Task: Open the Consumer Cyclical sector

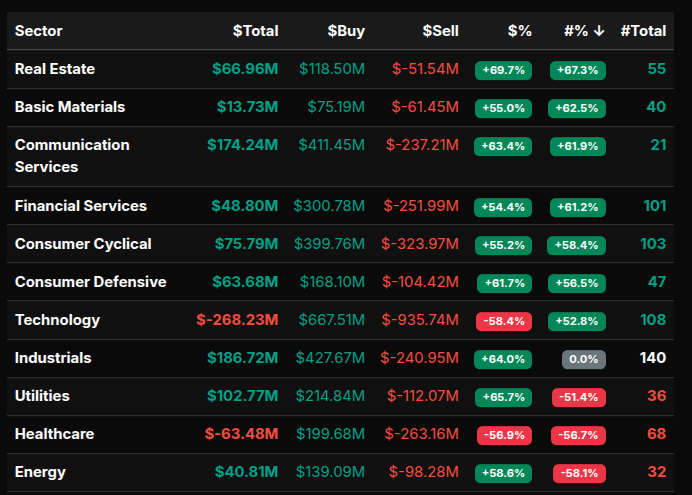Action: pyautogui.click(x=83, y=244)
